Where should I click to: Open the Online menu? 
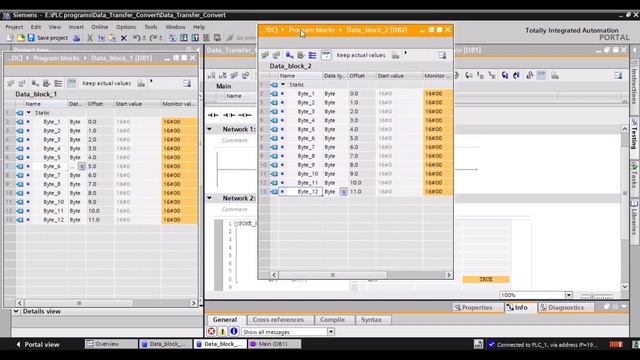pos(100,27)
